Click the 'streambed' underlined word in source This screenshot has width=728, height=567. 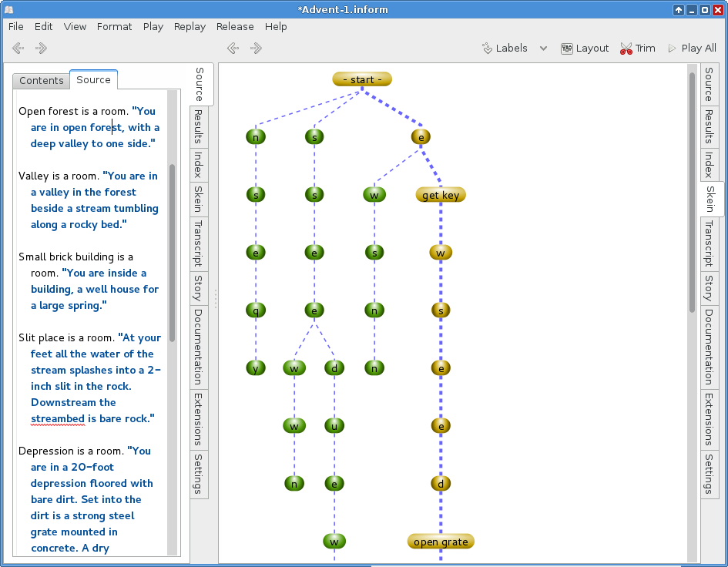[x=58, y=418]
